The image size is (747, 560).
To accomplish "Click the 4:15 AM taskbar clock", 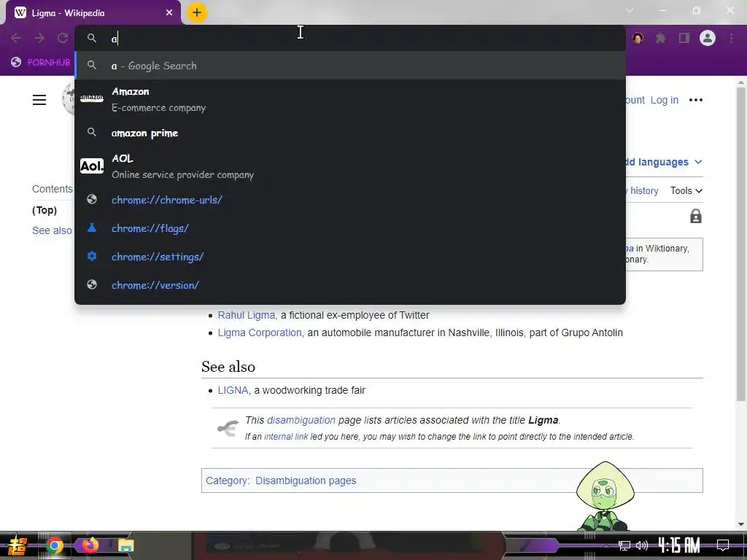I will 679,545.
